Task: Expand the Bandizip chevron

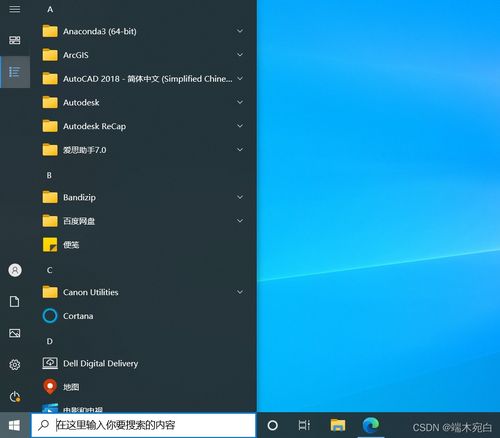Action: click(240, 197)
